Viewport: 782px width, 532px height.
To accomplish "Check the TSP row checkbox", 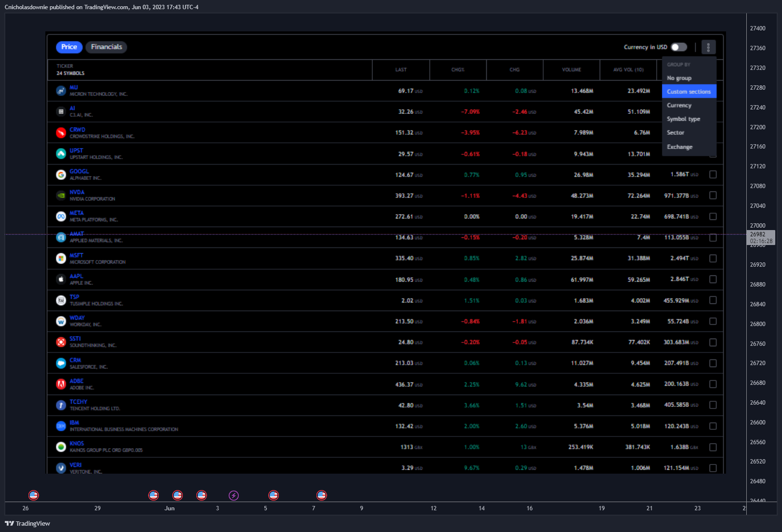I will click(x=713, y=300).
